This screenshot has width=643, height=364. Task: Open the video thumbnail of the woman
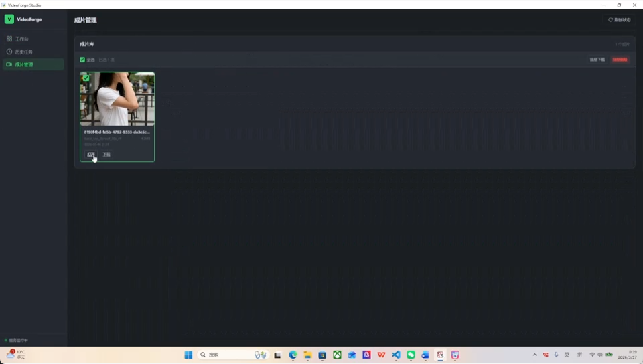click(117, 99)
